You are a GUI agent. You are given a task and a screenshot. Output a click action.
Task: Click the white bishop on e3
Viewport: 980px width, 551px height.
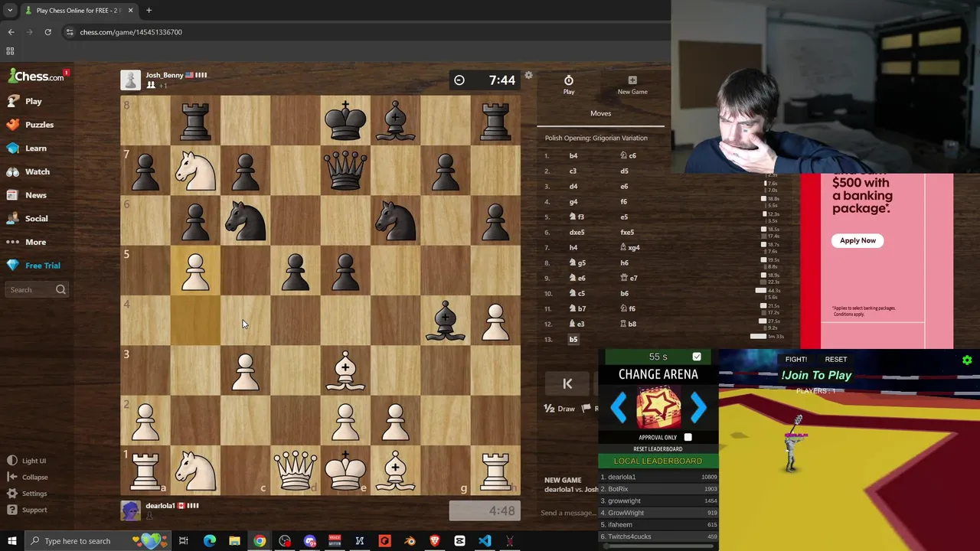(345, 370)
